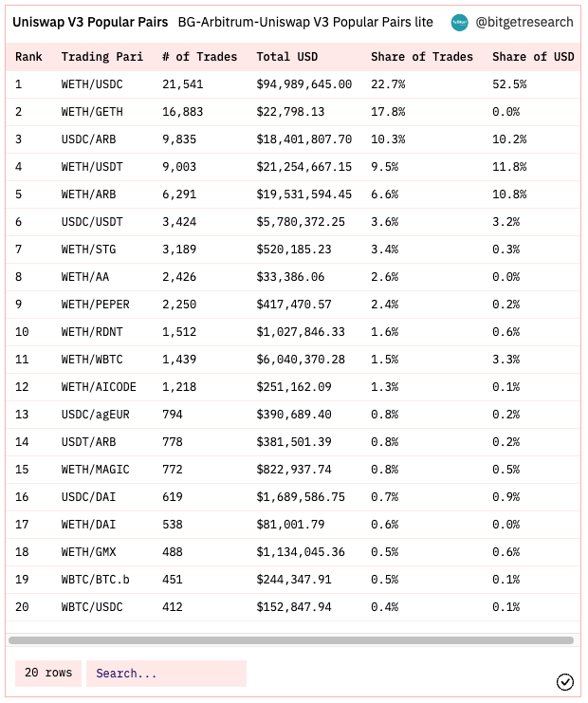This screenshot has width=588, height=703.
Task: Open the Uniswap V3 Popular Pairs title link
Action: 90,22
